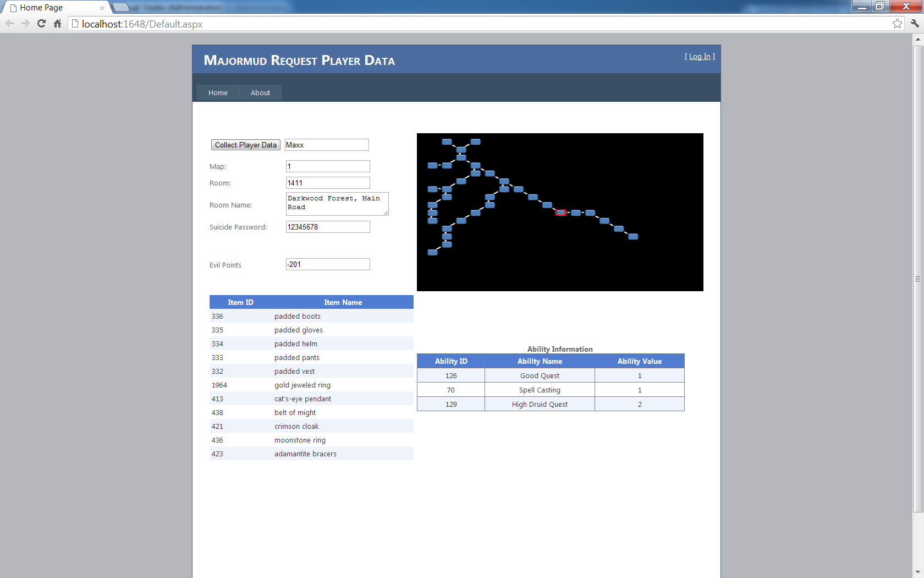Click the Room Name textarea

[x=337, y=204]
